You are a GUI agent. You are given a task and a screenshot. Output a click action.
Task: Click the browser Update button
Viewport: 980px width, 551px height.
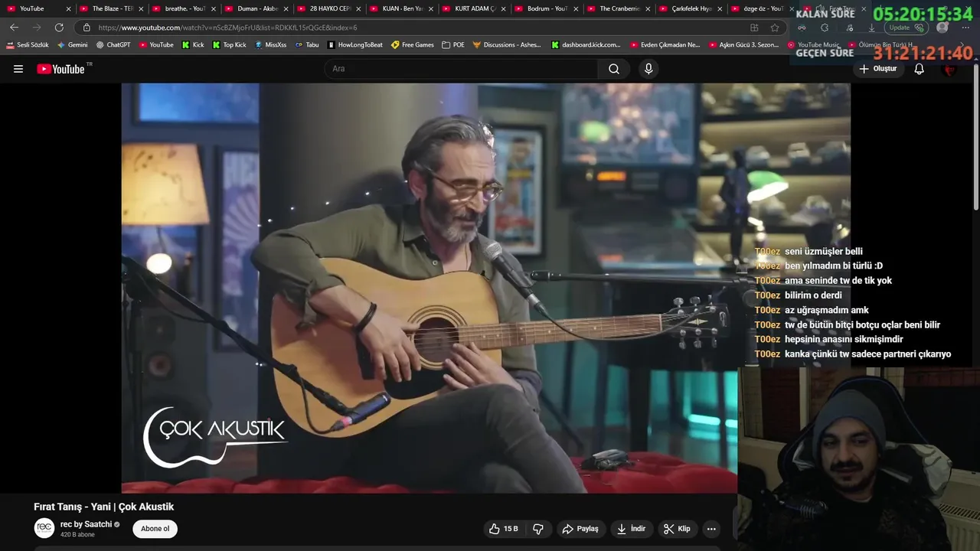click(906, 28)
